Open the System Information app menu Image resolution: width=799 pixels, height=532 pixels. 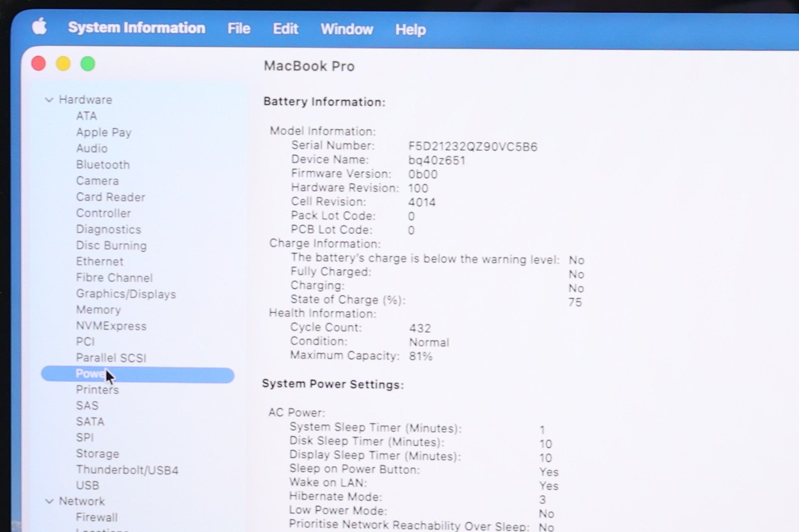click(x=136, y=27)
